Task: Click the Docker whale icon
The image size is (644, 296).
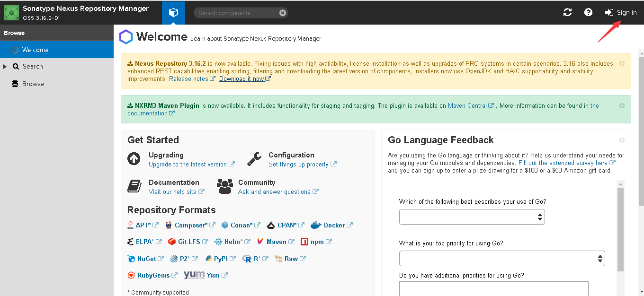Action: pyautogui.click(x=316, y=225)
